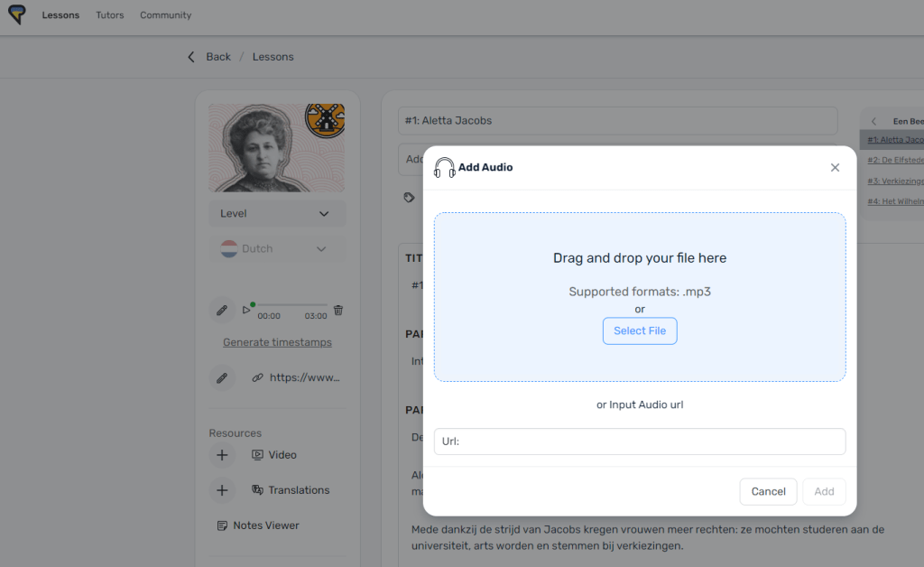Delete audio with the trash icon
924x567 pixels.
[x=338, y=311]
